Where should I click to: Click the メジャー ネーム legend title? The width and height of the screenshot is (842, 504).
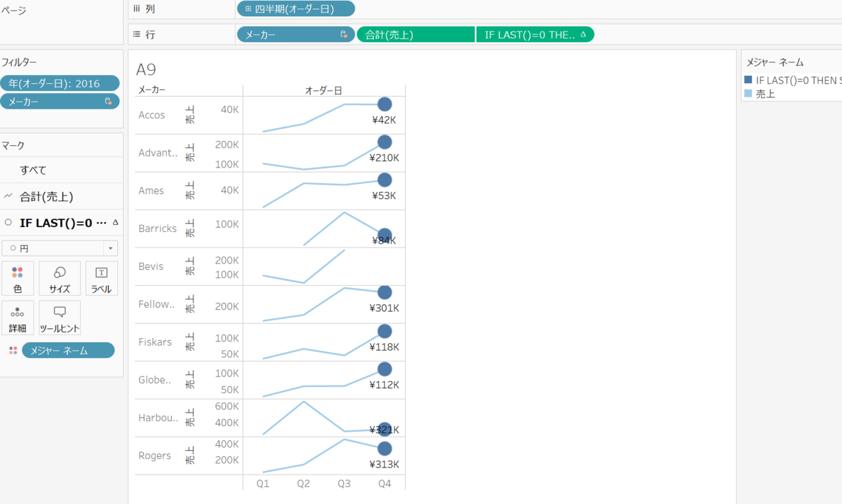click(775, 62)
